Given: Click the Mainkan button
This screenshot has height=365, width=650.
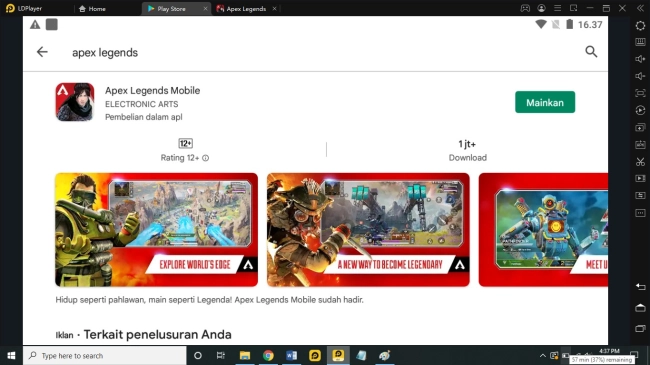Looking at the screenshot, I should (x=545, y=102).
